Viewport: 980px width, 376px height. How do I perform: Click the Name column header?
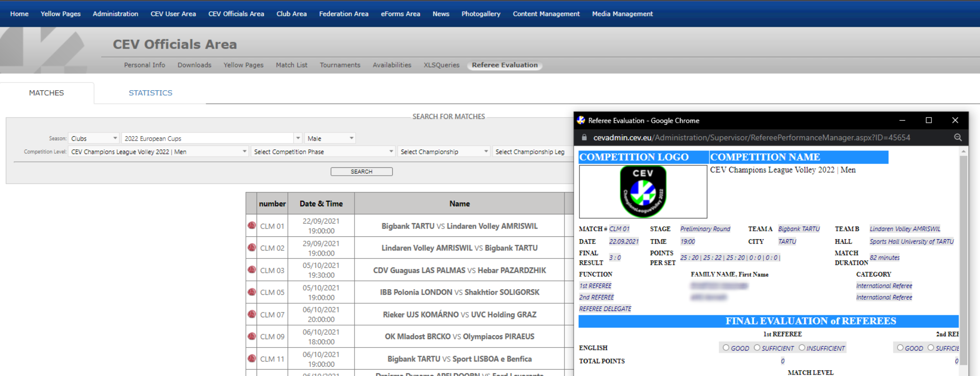tap(459, 204)
